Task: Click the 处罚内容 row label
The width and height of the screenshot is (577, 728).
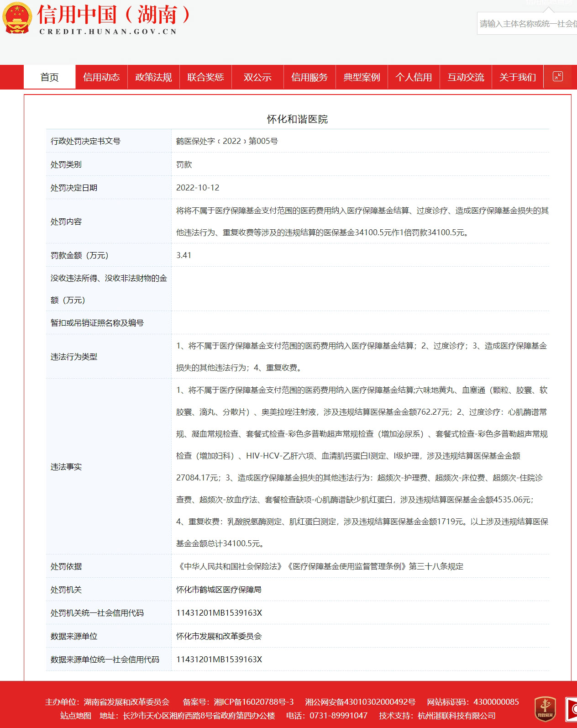Action: [x=66, y=222]
